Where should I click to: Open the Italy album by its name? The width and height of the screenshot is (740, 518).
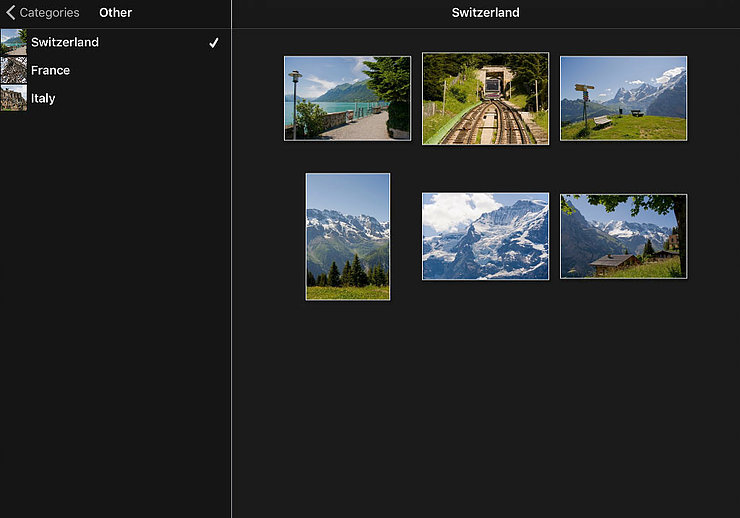[43, 98]
